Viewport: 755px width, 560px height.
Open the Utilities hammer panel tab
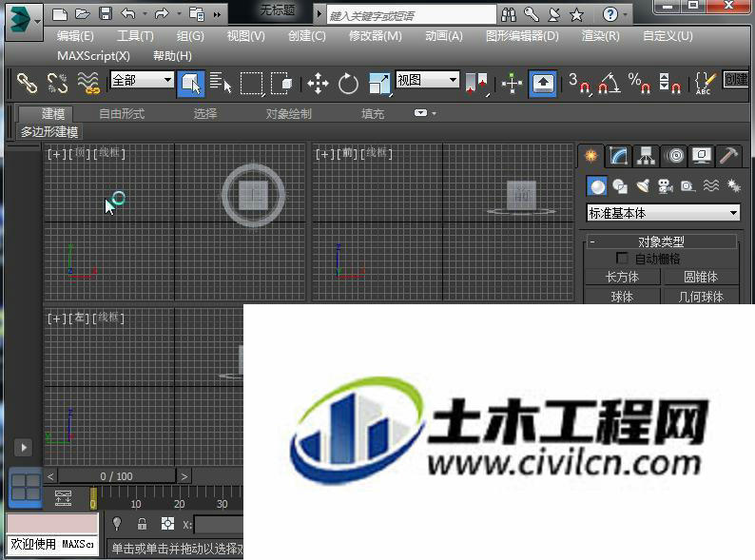point(729,156)
